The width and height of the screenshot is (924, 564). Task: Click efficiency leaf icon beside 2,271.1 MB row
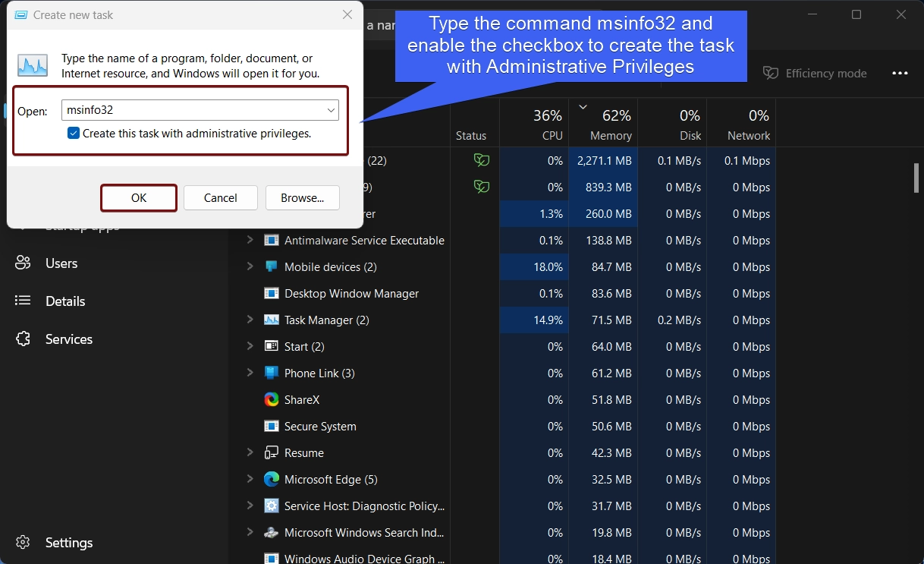pos(481,160)
